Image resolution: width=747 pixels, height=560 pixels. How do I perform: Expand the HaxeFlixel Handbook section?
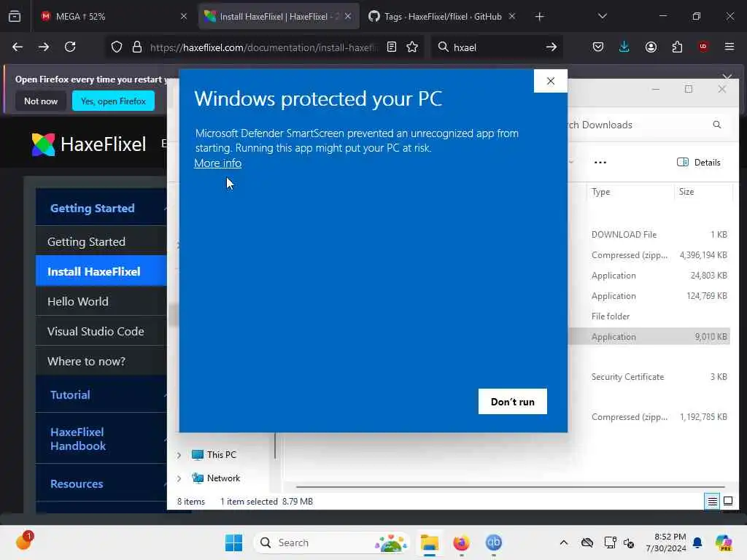tap(101, 439)
